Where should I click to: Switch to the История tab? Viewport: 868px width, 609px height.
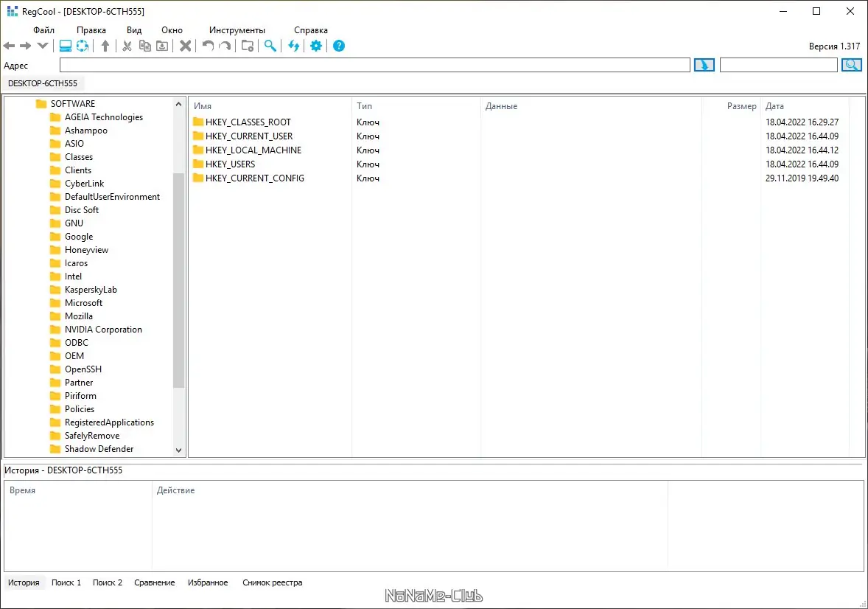pos(24,582)
